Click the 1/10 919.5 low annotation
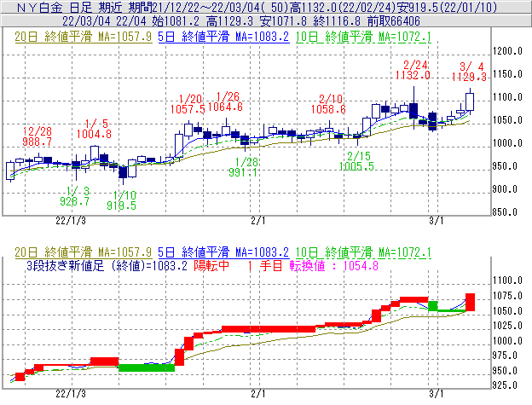The image size is (532, 405). coord(121,200)
